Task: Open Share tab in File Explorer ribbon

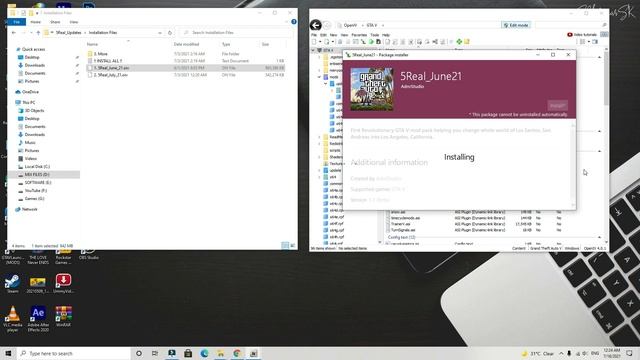Action: coord(55,22)
